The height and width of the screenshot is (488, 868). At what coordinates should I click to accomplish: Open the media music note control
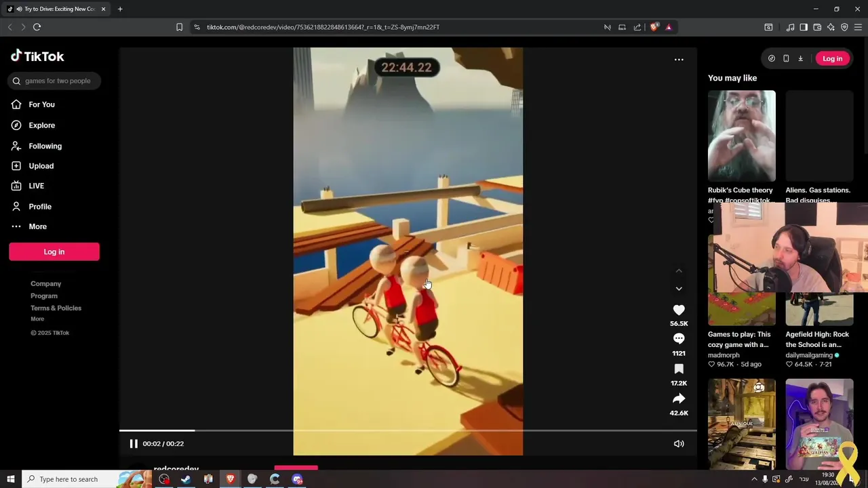point(790,27)
